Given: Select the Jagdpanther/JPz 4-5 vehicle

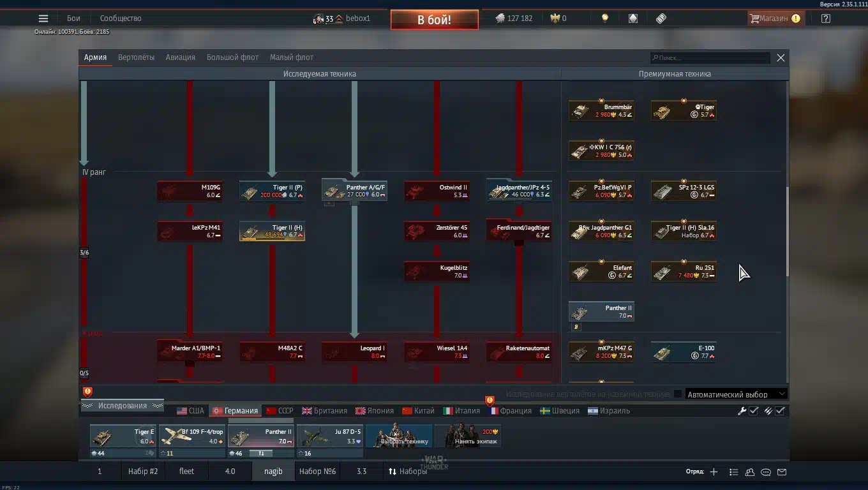Looking at the screenshot, I should click(x=519, y=191).
